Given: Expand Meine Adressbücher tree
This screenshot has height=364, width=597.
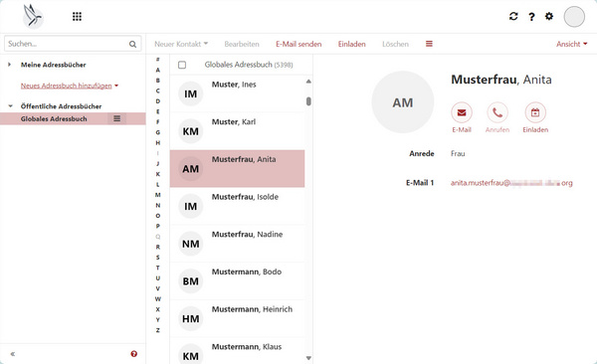Looking at the screenshot, I should pos(10,65).
